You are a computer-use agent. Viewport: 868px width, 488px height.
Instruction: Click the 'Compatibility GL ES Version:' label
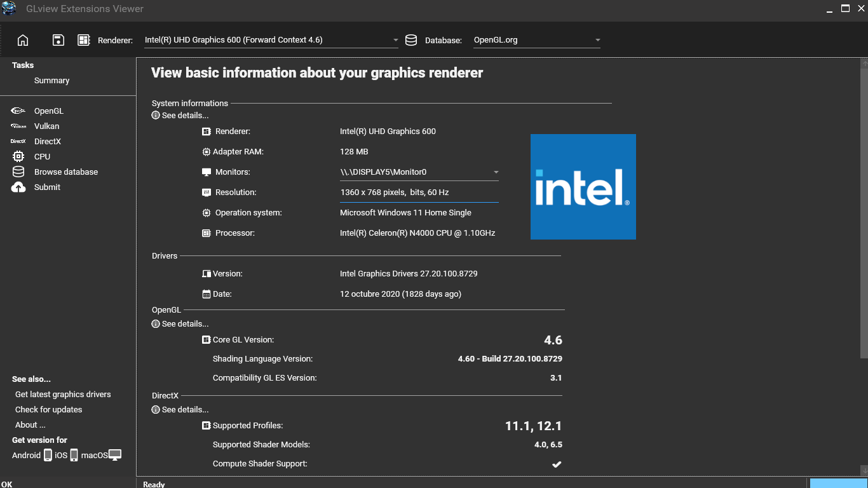264,378
